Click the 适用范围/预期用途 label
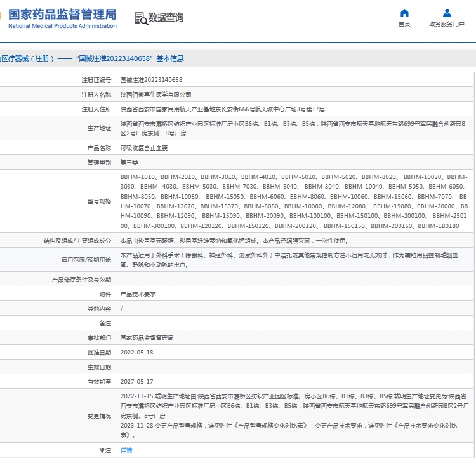Image resolution: width=476 pixels, height=458 pixels. 86,260
